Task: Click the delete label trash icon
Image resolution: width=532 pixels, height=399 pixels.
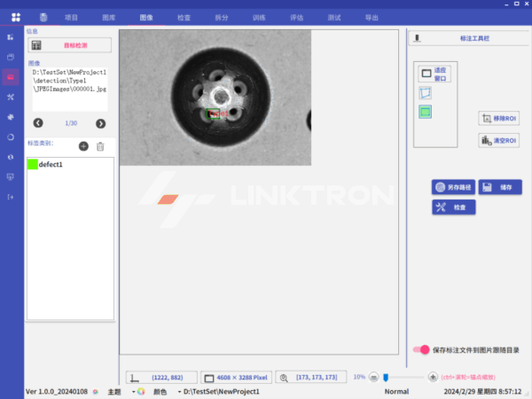Action: point(100,145)
